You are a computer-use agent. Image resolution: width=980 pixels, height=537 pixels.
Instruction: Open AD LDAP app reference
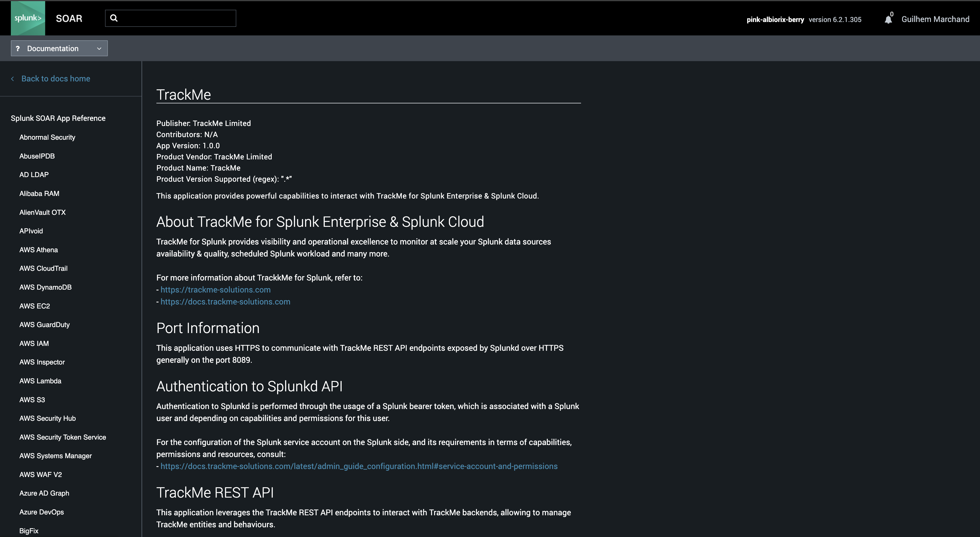pyautogui.click(x=34, y=175)
